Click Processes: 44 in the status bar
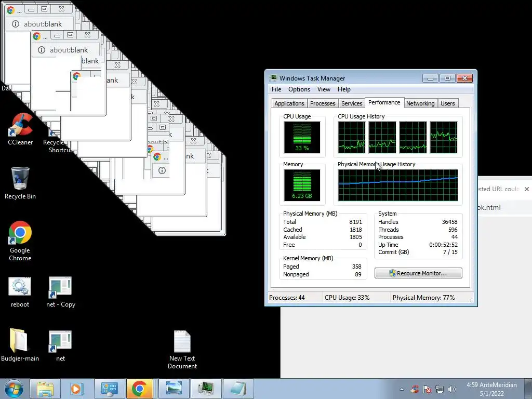This screenshot has width=532, height=399. tap(287, 298)
